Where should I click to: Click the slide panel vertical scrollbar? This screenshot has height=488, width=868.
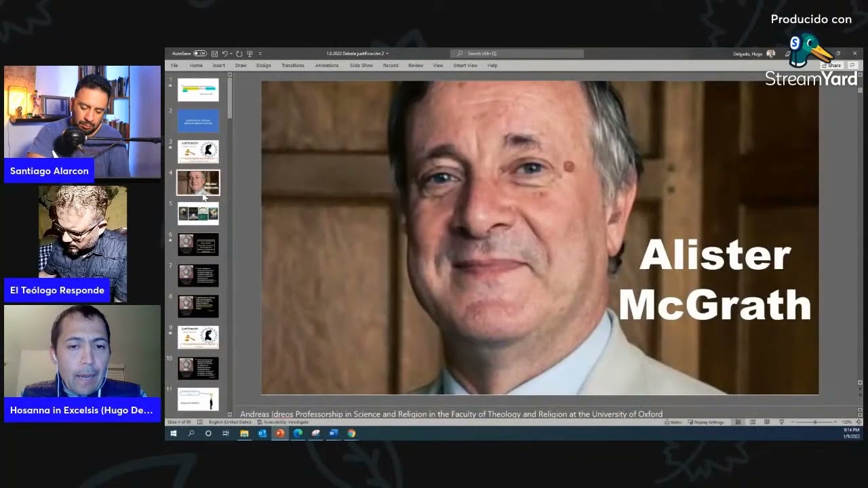point(230,244)
